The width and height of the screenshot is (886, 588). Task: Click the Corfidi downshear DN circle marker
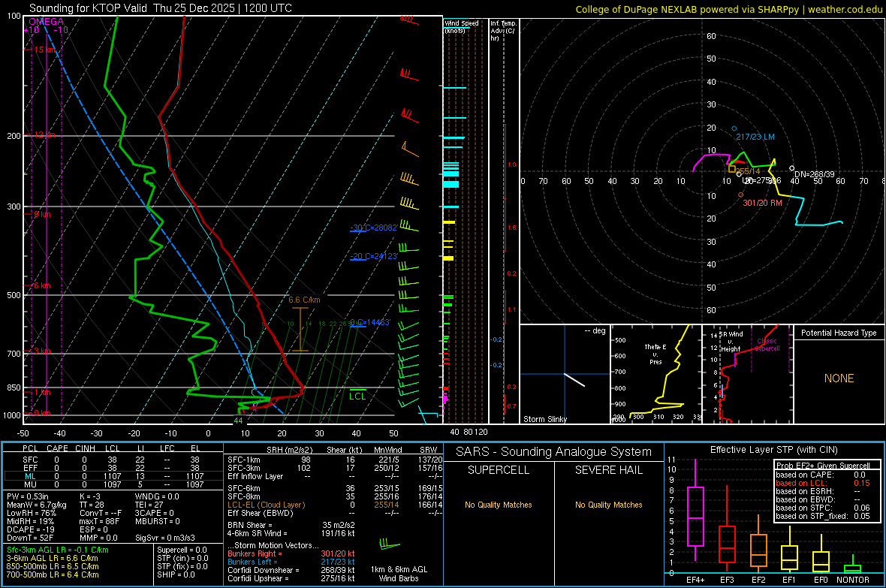pos(792,168)
